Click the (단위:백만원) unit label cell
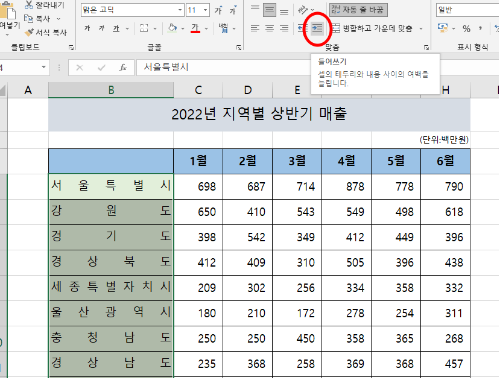499x378 pixels. click(x=445, y=139)
